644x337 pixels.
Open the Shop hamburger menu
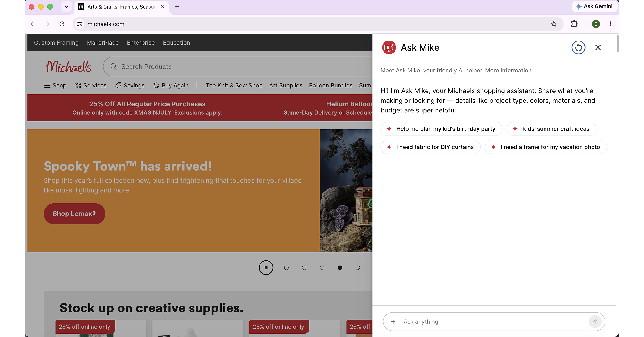tap(55, 85)
